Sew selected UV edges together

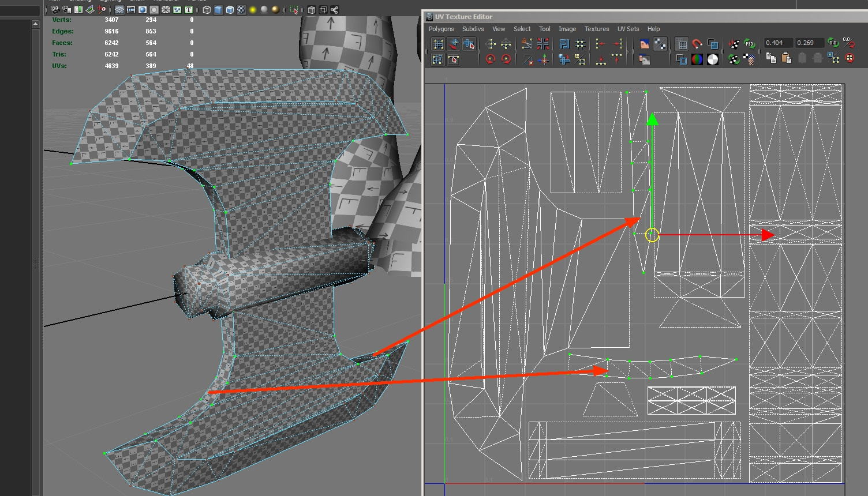click(543, 44)
